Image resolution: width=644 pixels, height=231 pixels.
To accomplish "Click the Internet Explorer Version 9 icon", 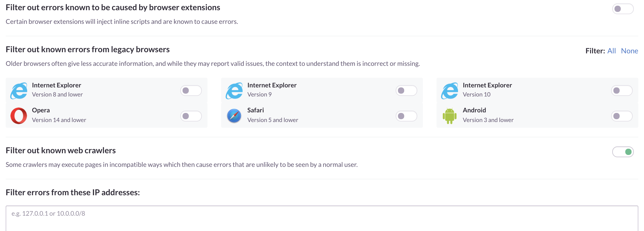I will click(234, 91).
